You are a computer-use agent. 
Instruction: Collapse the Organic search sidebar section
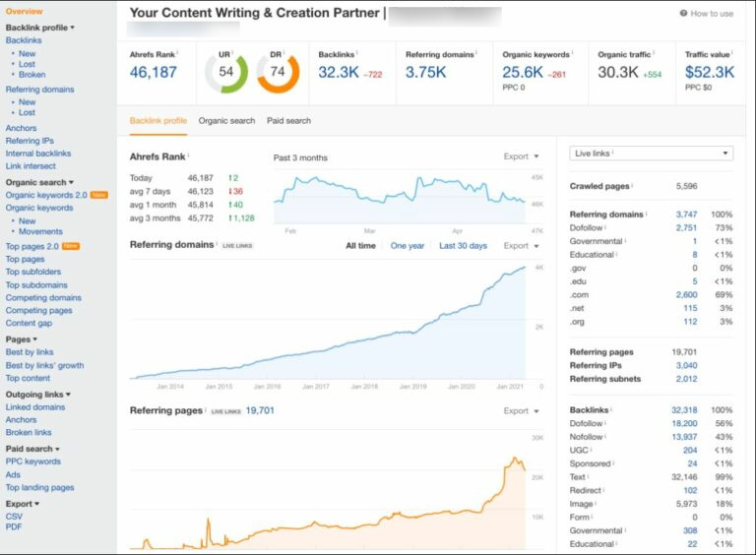click(39, 183)
